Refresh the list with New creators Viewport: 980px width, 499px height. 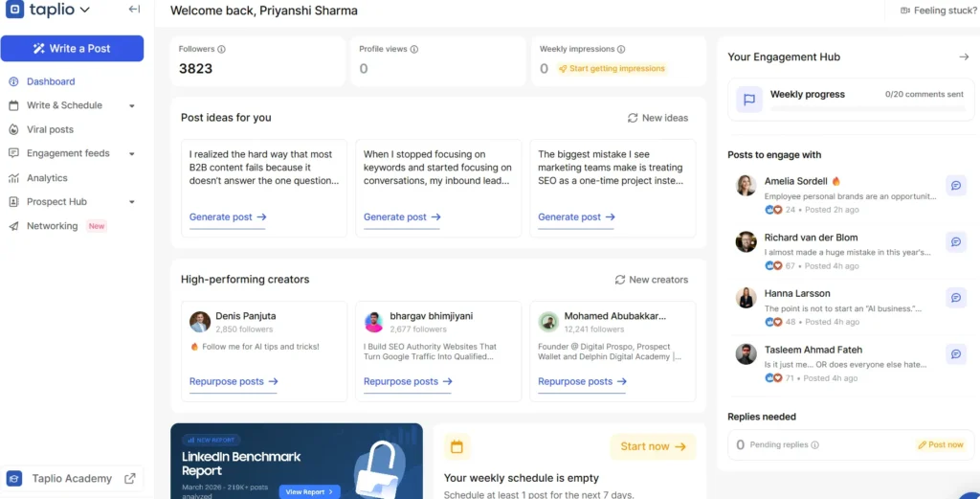[x=651, y=280]
